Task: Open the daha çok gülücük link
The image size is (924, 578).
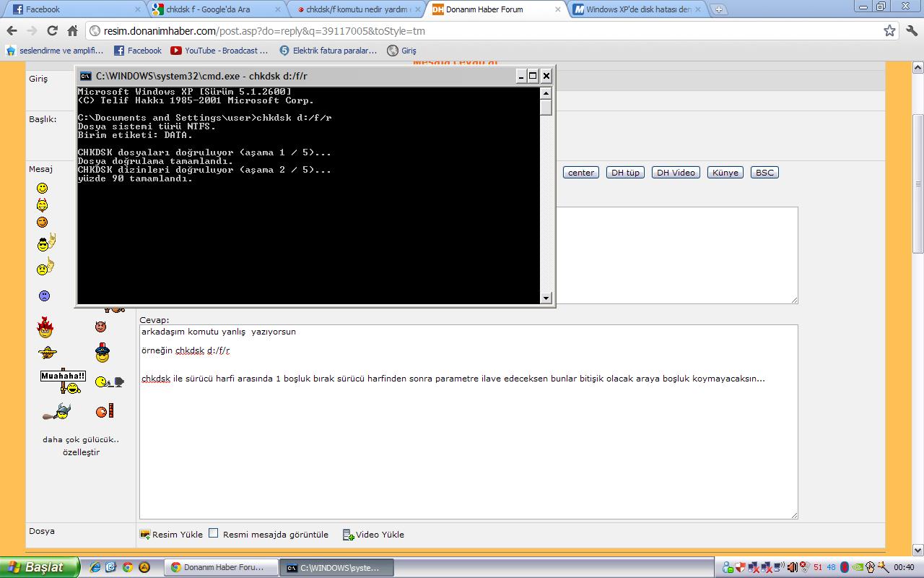Action: pos(81,439)
